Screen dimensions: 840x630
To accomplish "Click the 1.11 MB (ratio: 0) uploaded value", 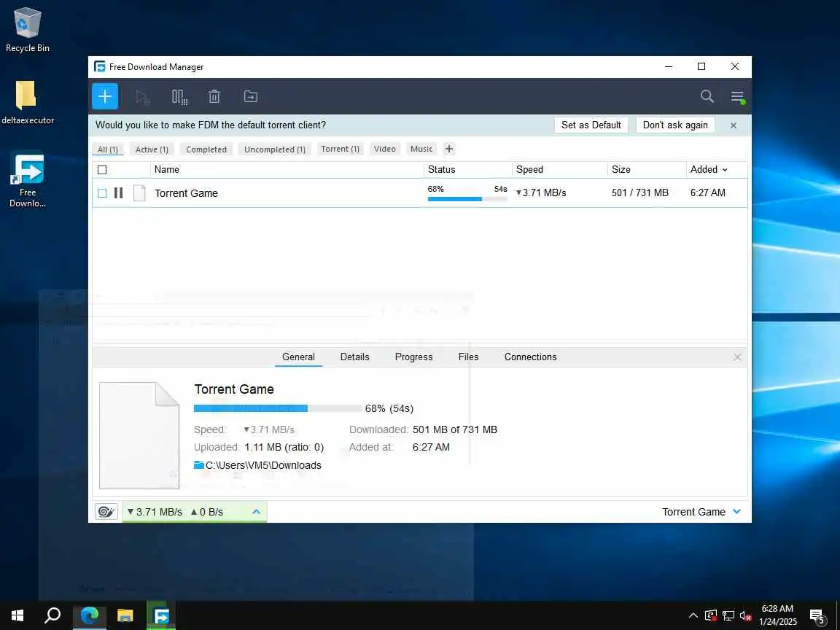I will coord(284,447).
